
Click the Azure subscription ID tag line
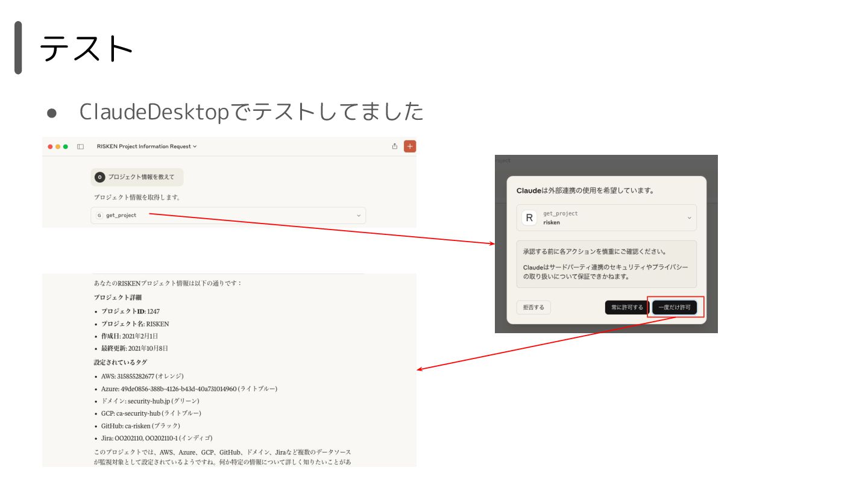coord(189,389)
